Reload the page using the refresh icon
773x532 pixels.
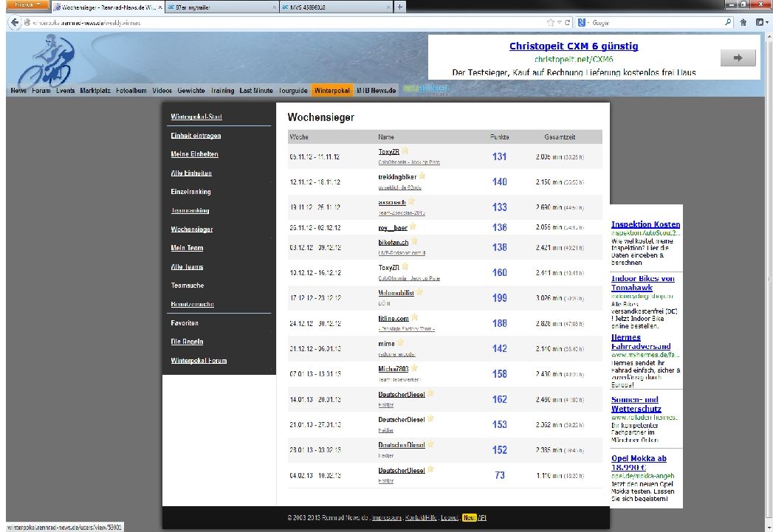coord(567,22)
